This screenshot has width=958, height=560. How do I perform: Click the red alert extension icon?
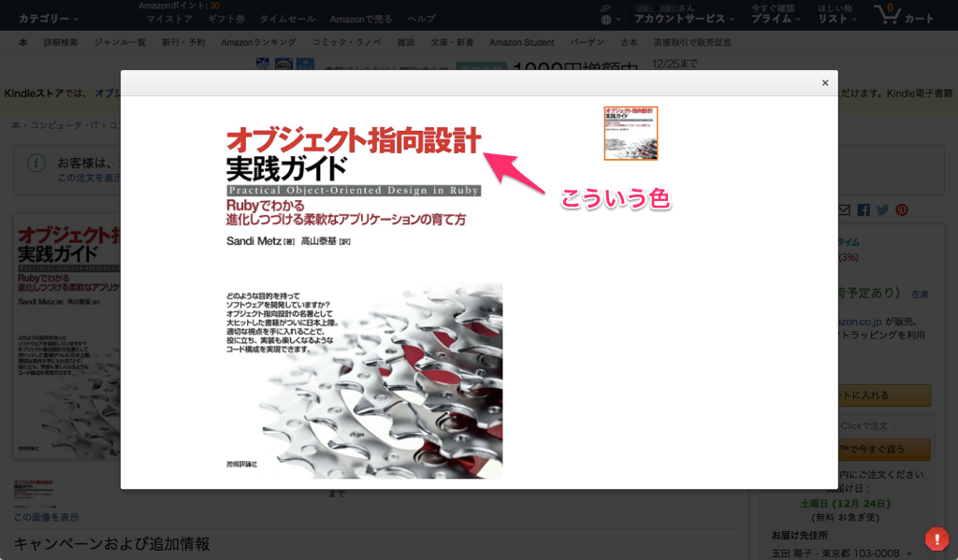point(936,539)
